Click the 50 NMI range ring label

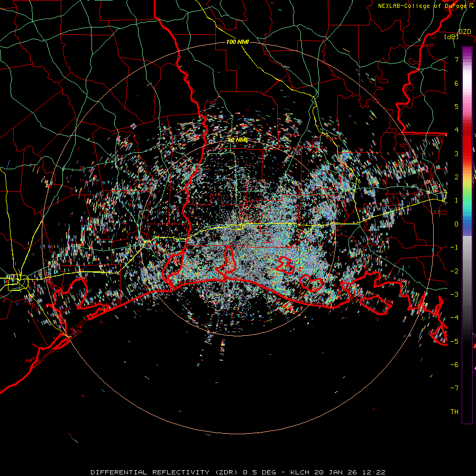237,140
